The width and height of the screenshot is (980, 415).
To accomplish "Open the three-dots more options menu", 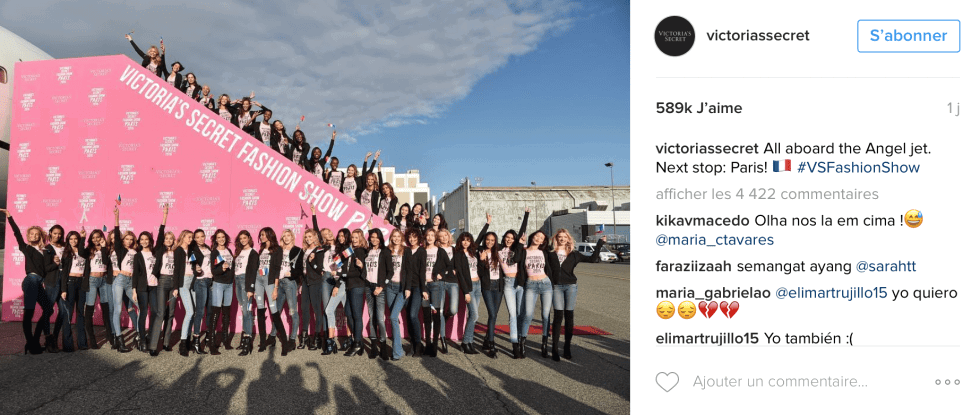I will coord(948,382).
